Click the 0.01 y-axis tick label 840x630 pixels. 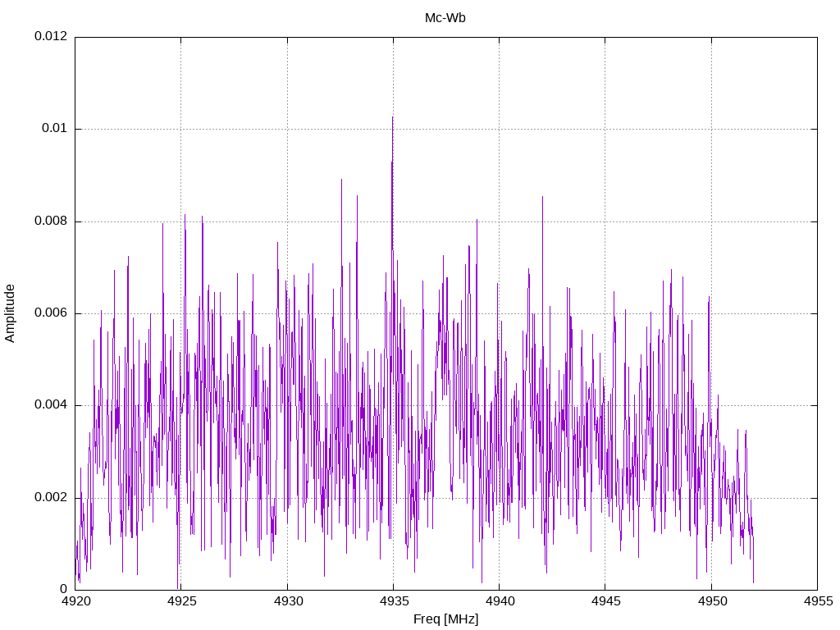pos(55,128)
